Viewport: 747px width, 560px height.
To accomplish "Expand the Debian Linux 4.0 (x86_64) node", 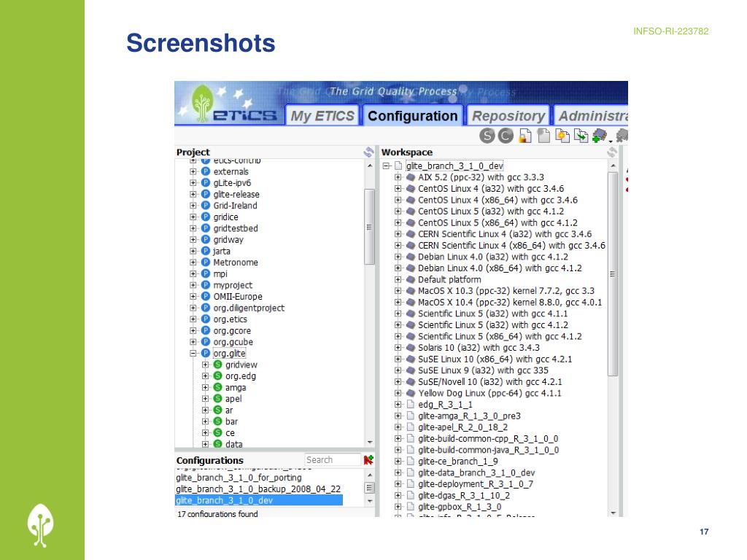I will click(x=398, y=268).
